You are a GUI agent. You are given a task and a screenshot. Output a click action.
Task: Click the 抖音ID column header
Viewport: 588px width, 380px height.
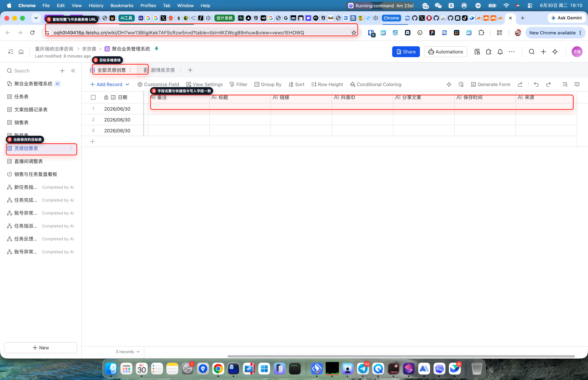tap(362, 97)
